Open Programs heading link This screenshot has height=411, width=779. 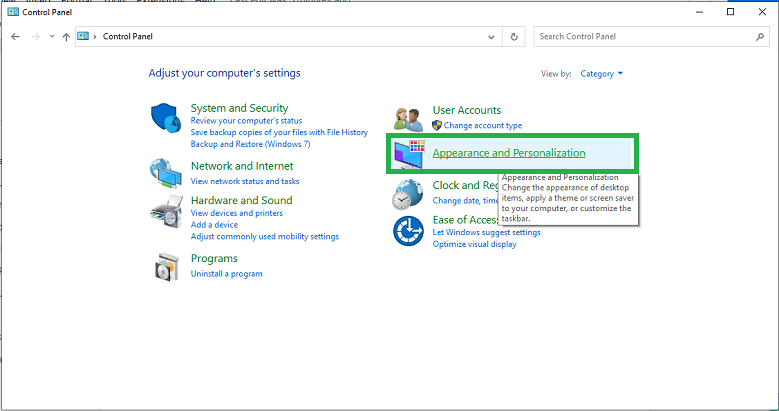214,258
